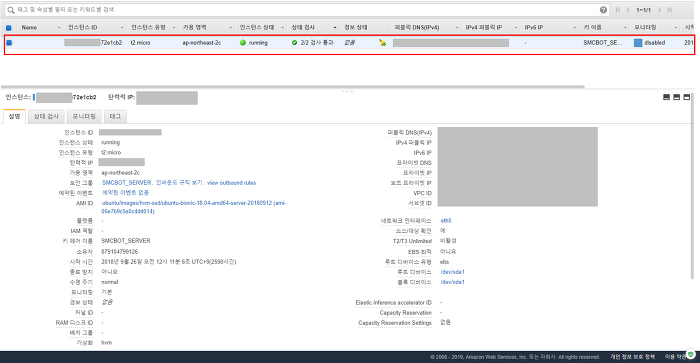Open /dev/sda1 link next to 루트 디바이스

click(452, 272)
